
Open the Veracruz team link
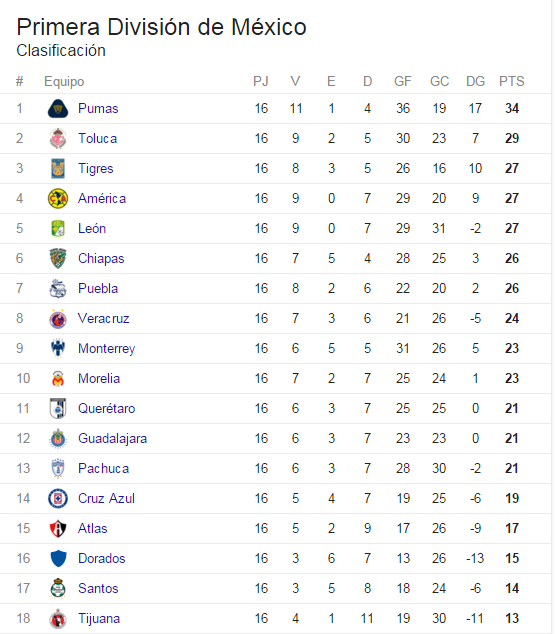pyautogui.click(x=104, y=318)
